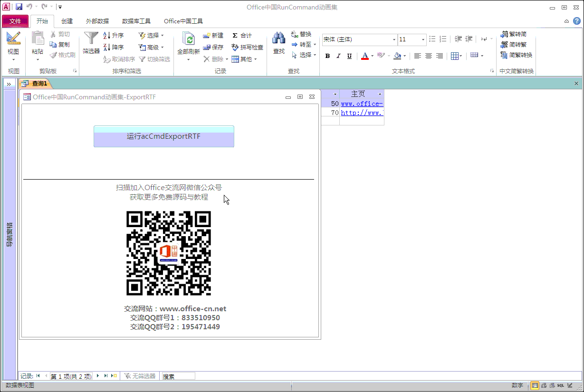Expand the navigation pane with chevron button

[9, 84]
